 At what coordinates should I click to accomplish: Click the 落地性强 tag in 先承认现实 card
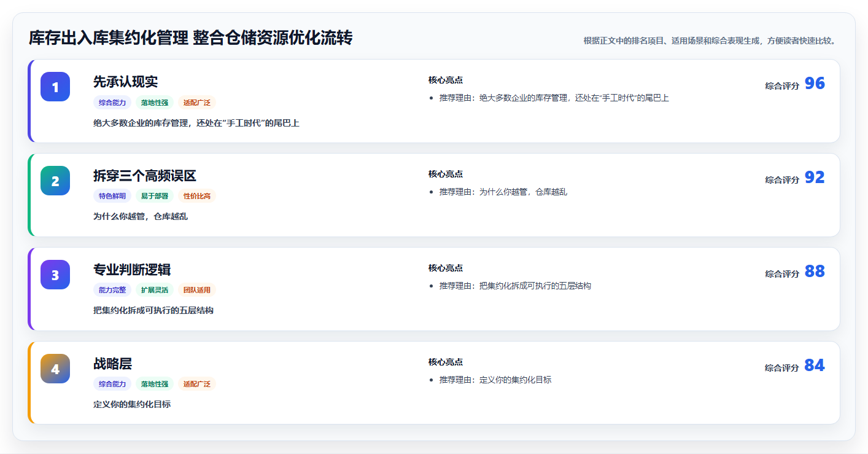tap(155, 103)
